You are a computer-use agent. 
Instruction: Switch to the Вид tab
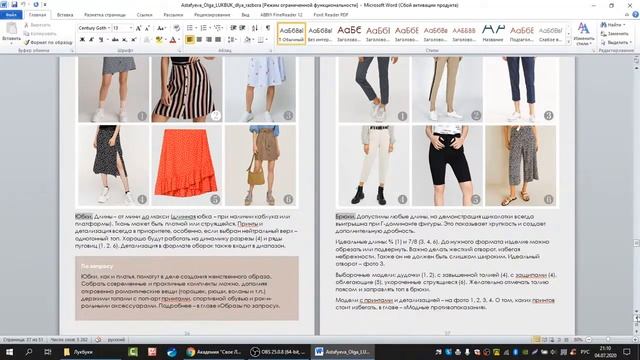(245, 15)
